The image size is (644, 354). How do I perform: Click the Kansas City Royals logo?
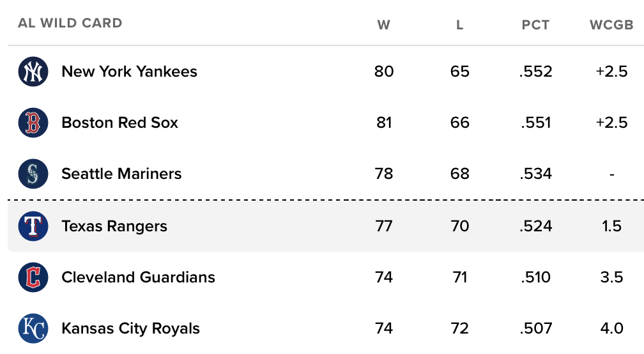coord(33,328)
